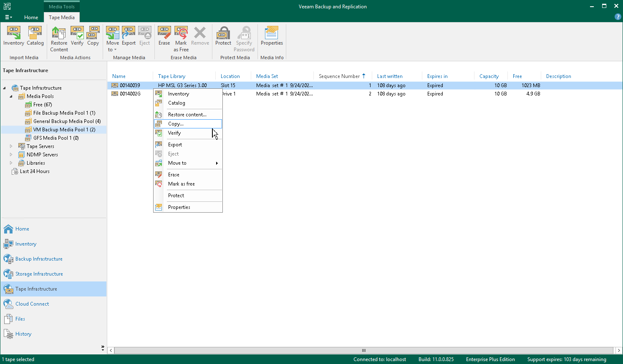Expand the Libraries tree node
623x364 pixels.
[x=11, y=163]
